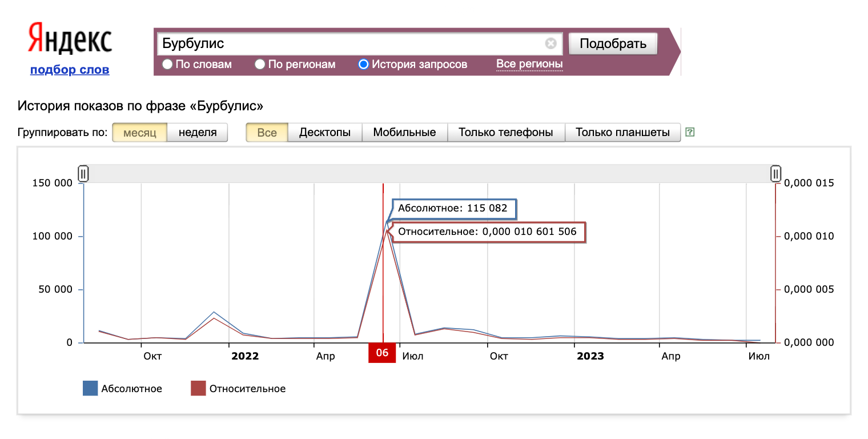Select the right range slider handle

[x=775, y=173]
